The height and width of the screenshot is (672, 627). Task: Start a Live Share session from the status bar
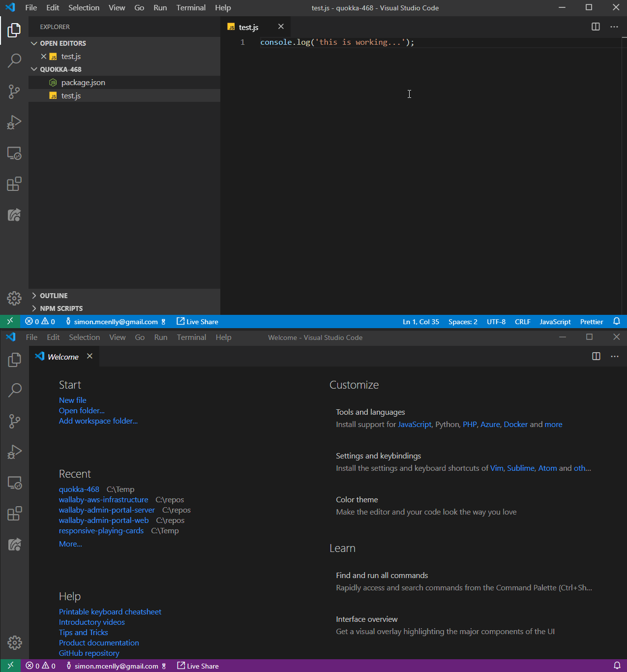tap(197, 321)
